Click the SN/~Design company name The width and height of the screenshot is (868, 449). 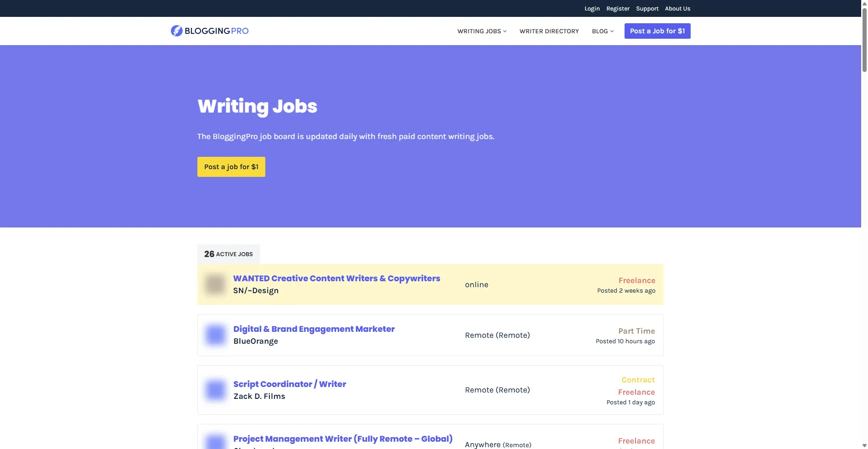coord(256,290)
